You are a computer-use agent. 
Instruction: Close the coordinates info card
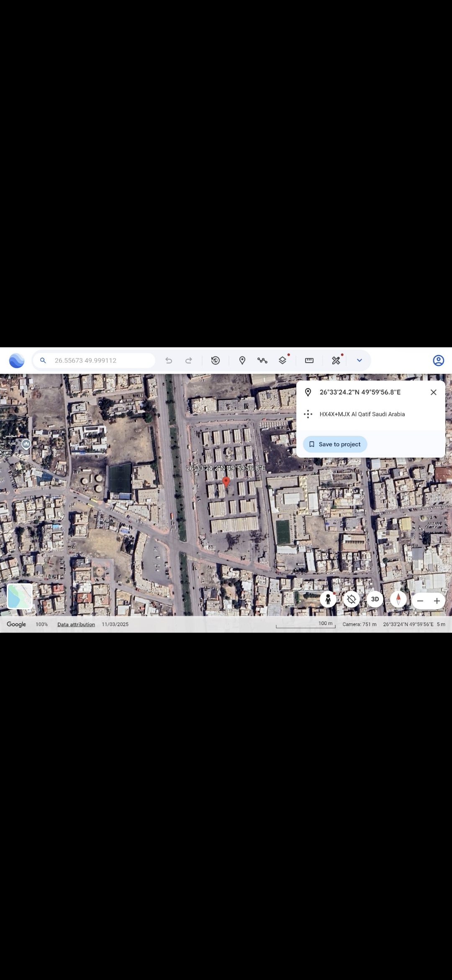(x=434, y=392)
